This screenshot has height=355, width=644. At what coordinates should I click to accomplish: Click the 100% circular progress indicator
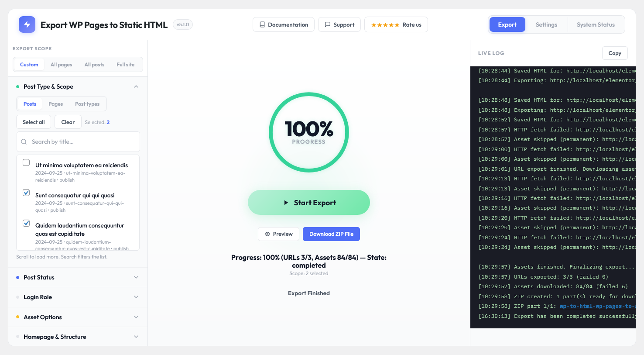pos(308,132)
